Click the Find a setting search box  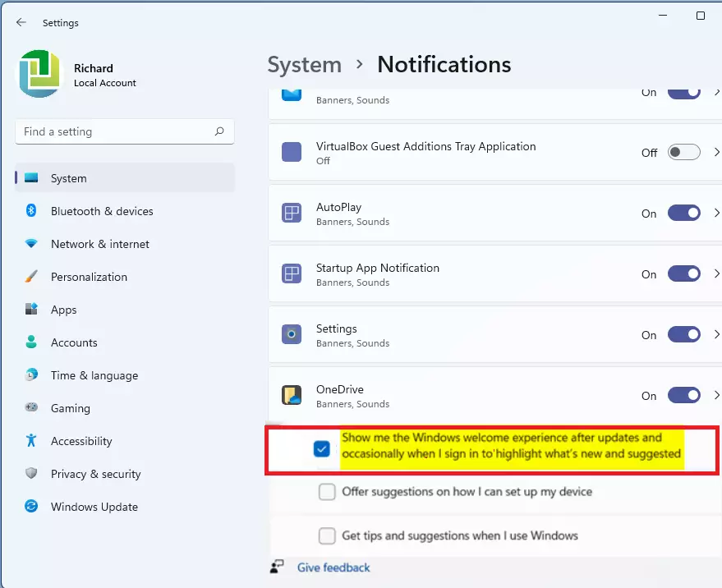click(115, 131)
